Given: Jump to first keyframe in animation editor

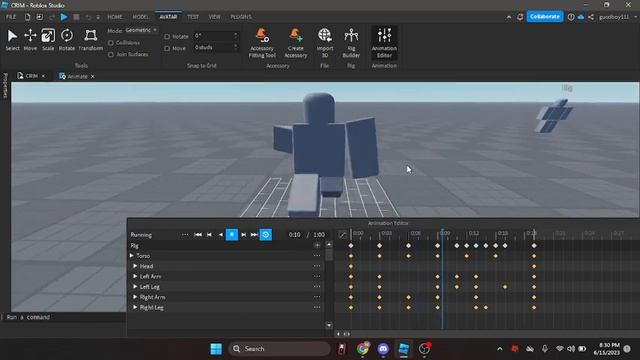Looking at the screenshot, I should (198, 235).
